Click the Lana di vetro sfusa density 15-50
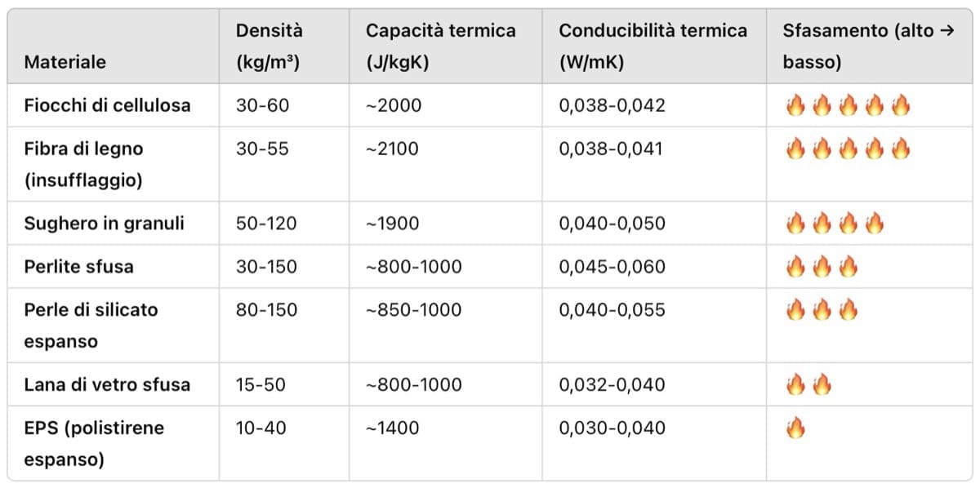 [x=261, y=385]
